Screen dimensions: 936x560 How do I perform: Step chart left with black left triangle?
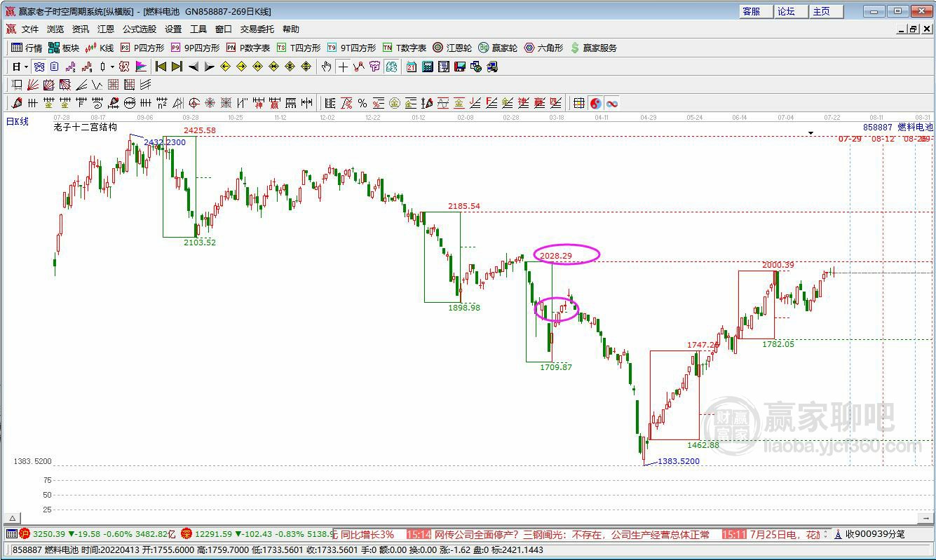[x=194, y=67]
